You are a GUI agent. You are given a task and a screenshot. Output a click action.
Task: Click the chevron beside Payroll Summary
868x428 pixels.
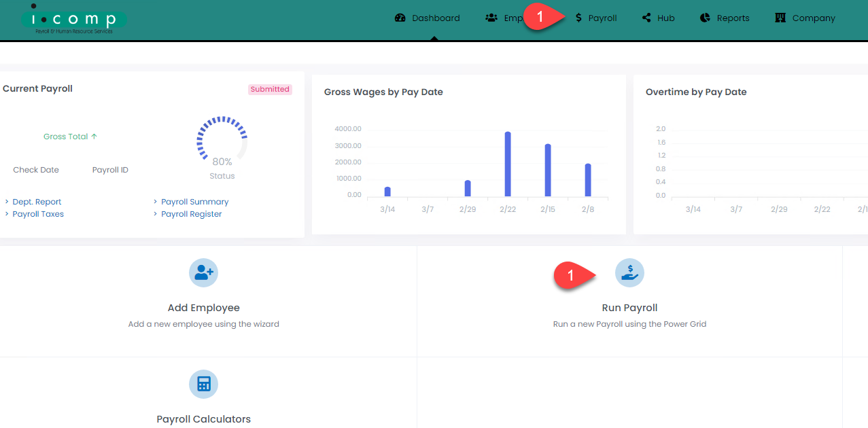coord(155,202)
